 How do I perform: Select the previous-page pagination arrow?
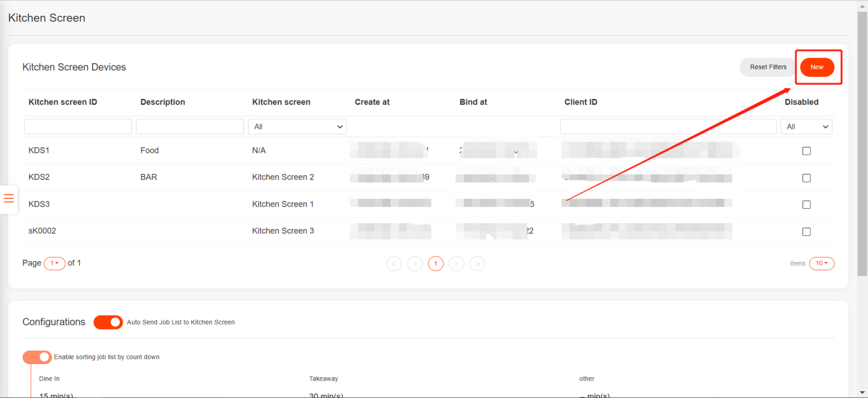[x=415, y=263]
